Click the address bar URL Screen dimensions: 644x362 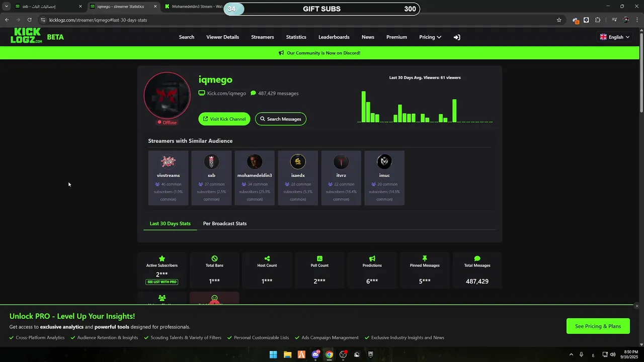98,20
